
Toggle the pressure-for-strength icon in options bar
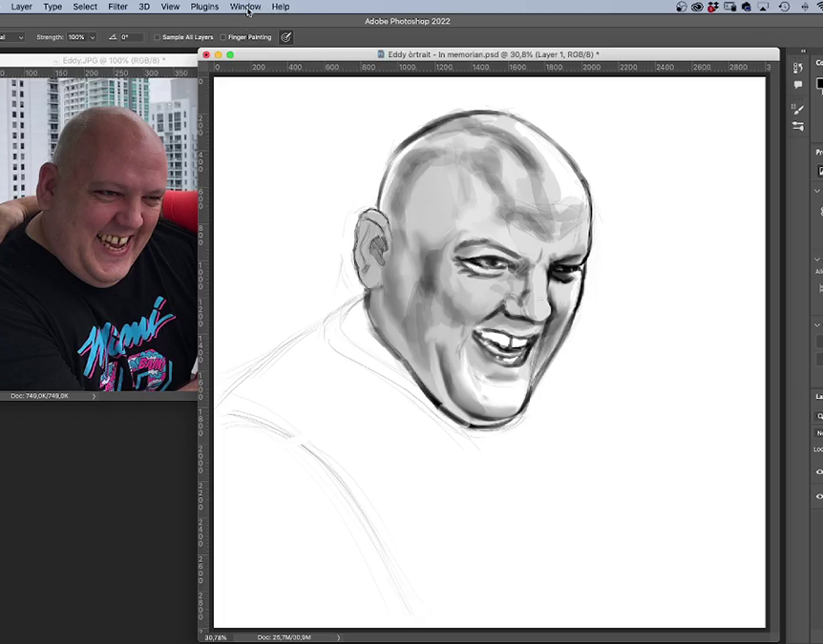point(286,37)
